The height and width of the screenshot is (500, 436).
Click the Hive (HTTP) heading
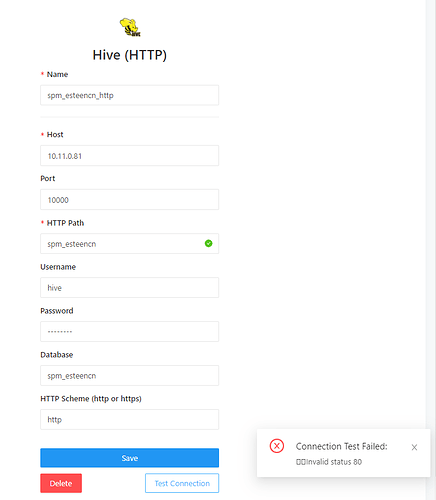130,55
